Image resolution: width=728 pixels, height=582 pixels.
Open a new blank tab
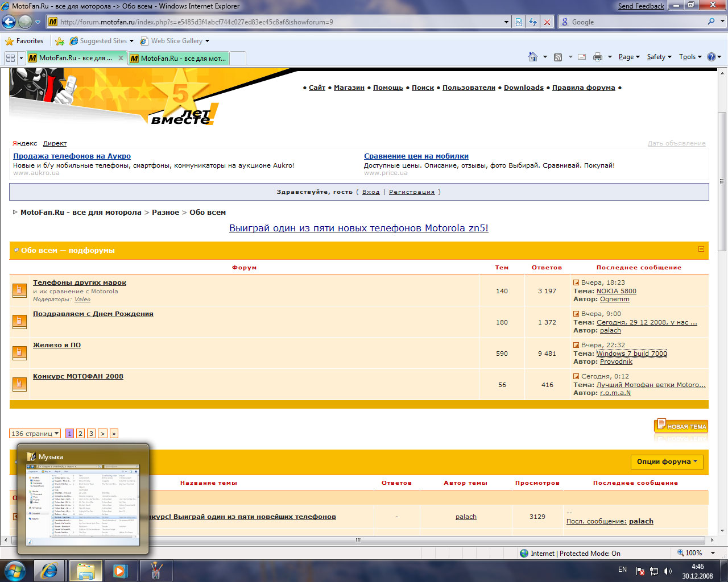[238, 58]
